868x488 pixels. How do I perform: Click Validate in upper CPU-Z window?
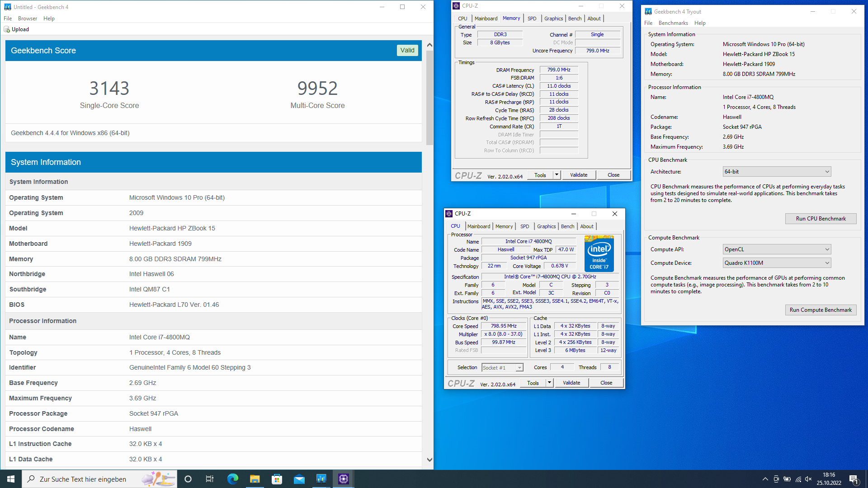pyautogui.click(x=579, y=175)
